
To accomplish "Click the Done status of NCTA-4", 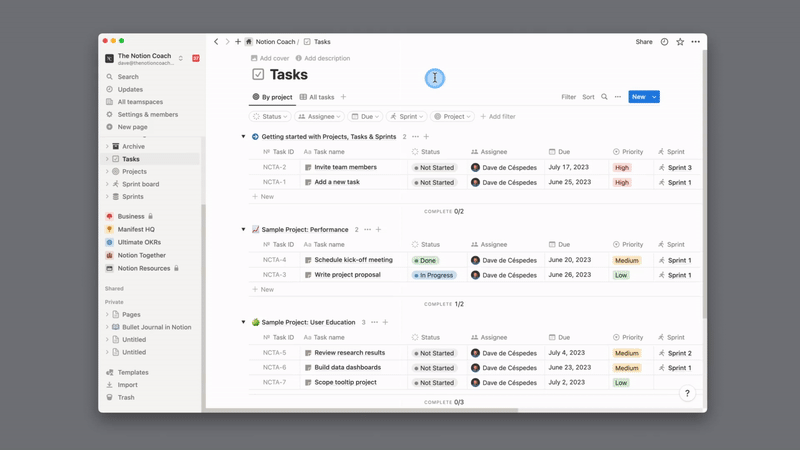I will (425, 260).
